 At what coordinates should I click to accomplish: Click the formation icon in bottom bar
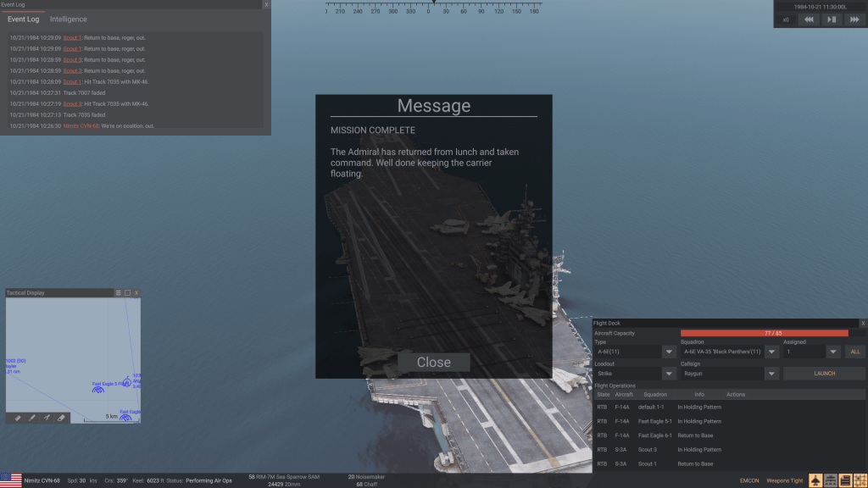(x=831, y=480)
